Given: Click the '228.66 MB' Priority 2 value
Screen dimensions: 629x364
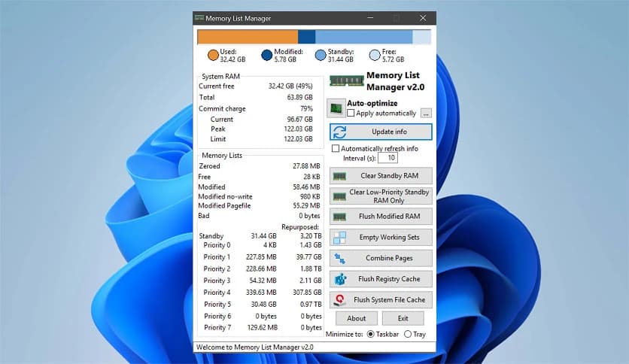Looking at the screenshot, I should 261,269.
